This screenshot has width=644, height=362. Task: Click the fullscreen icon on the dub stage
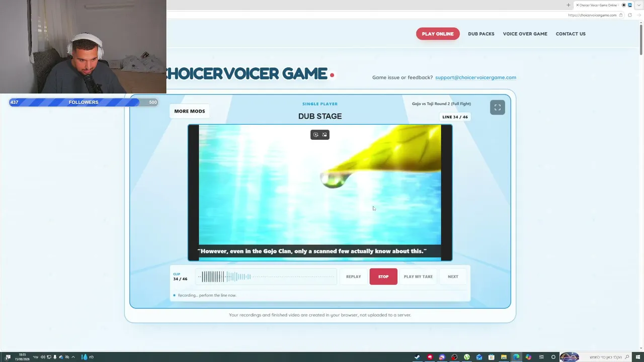[x=497, y=107]
